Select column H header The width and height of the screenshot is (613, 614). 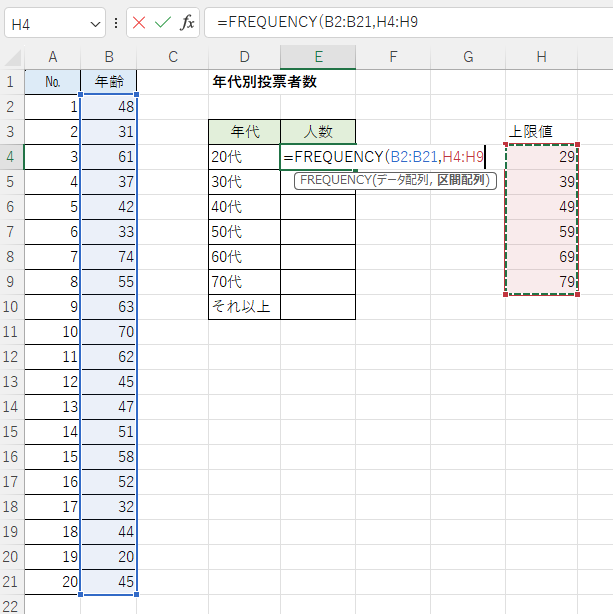click(x=541, y=58)
